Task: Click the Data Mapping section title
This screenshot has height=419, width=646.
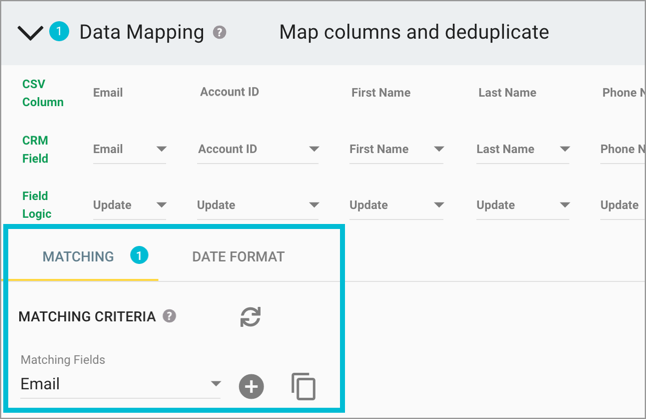Action: (142, 32)
